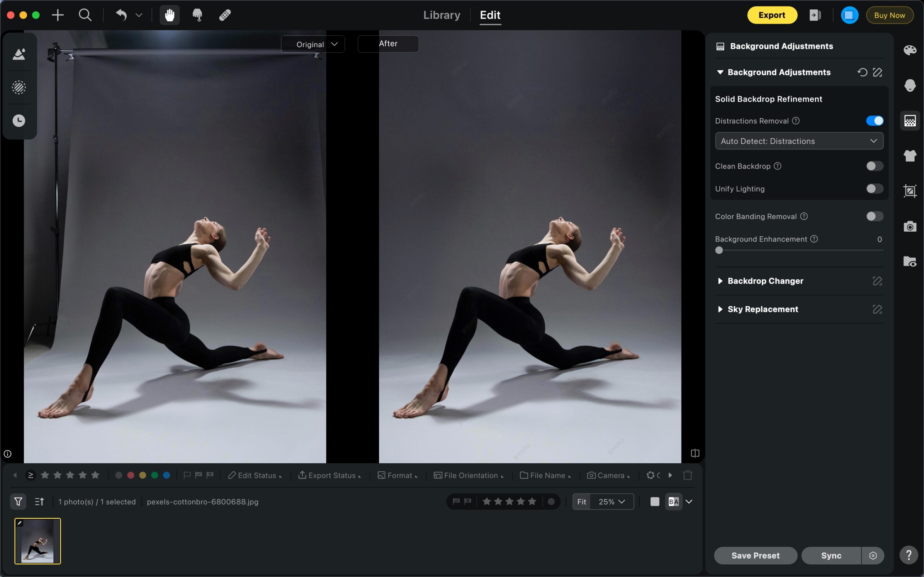Open the portrait face retouch panel
Screen dimensions: 924x577
[910, 85]
